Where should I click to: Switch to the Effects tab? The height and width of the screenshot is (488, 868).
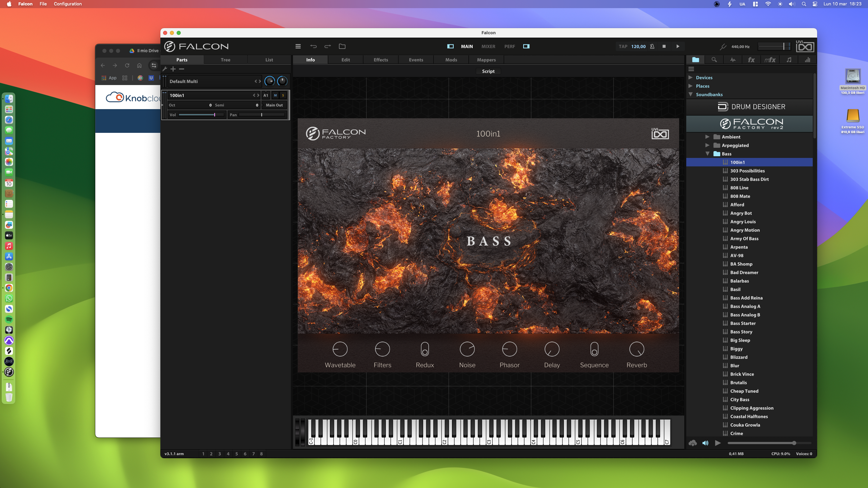(x=381, y=60)
